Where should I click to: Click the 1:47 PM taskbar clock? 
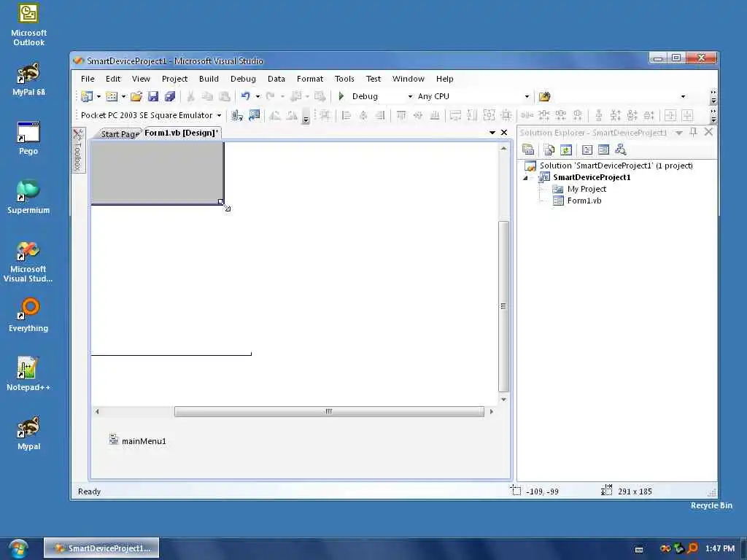[x=720, y=548]
